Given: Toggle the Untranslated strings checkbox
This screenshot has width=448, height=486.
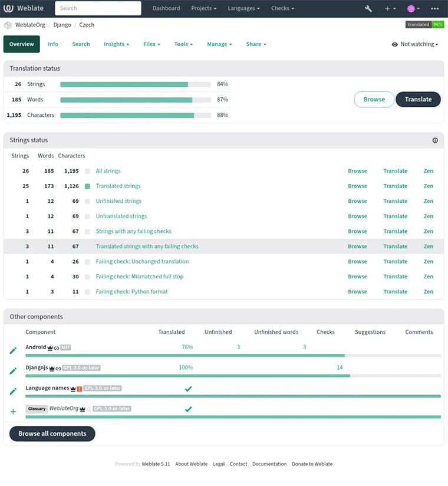Looking at the screenshot, I should pos(87,216).
